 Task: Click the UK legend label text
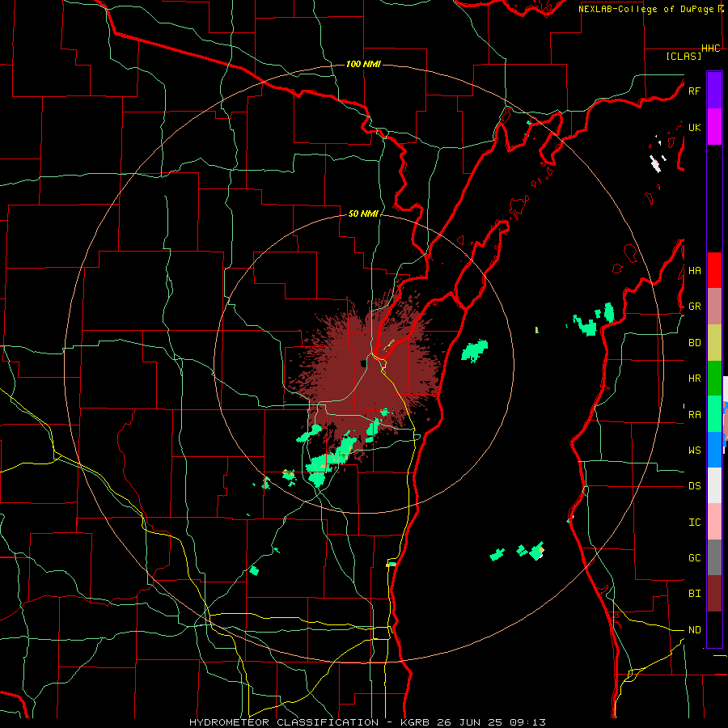pyautogui.click(x=694, y=127)
